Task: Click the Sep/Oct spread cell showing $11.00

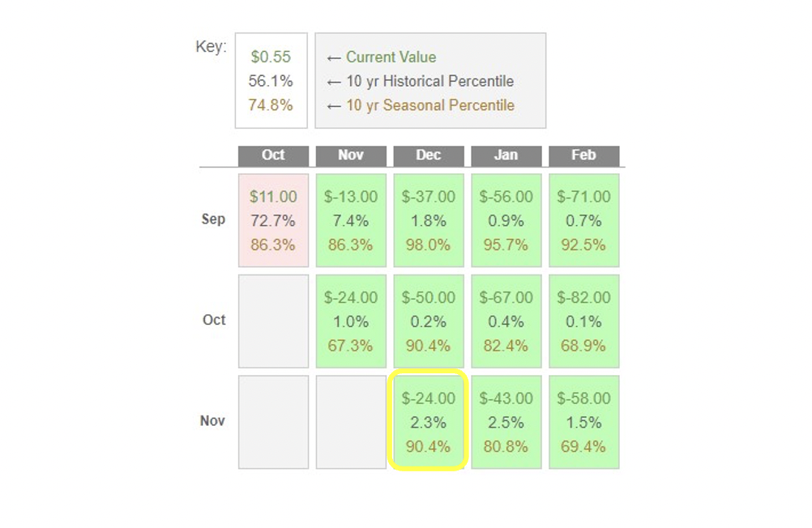Action: [273, 220]
